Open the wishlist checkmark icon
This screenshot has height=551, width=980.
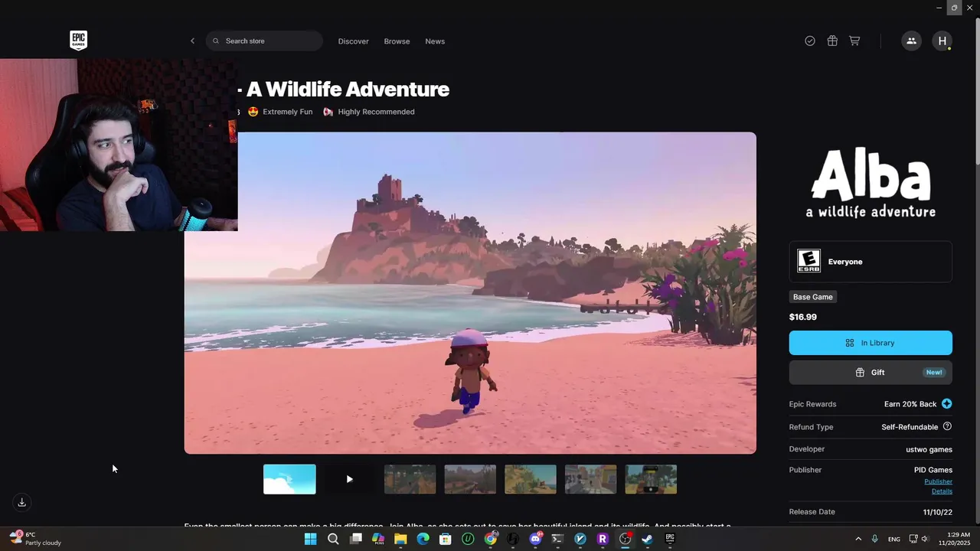click(810, 41)
